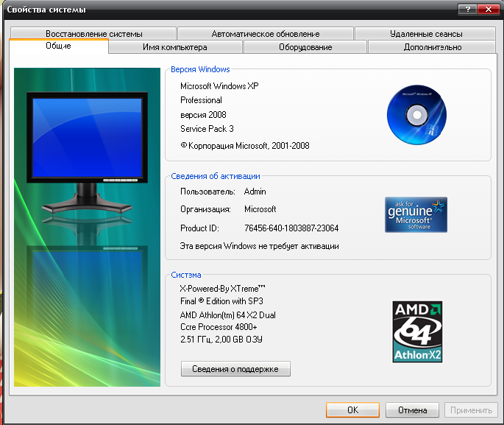Open the Оборудование tab
504x425 pixels.
point(305,47)
